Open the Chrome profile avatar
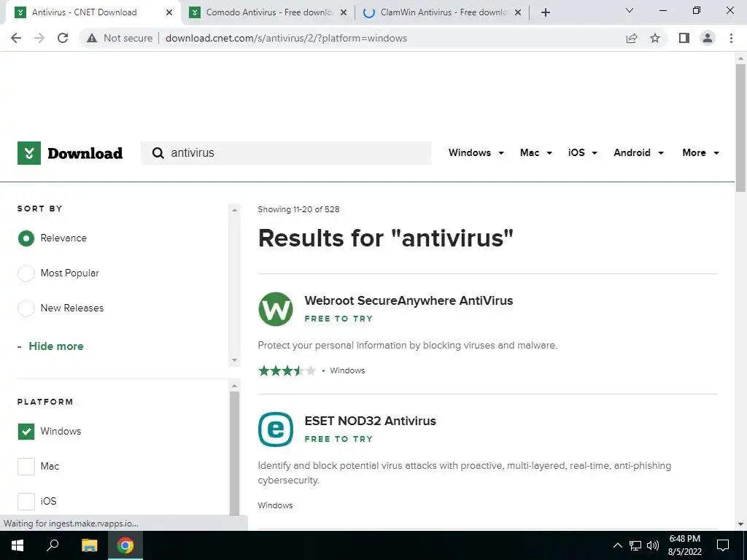Image resolution: width=747 pixels, height=560 pixels. [708, 38]
